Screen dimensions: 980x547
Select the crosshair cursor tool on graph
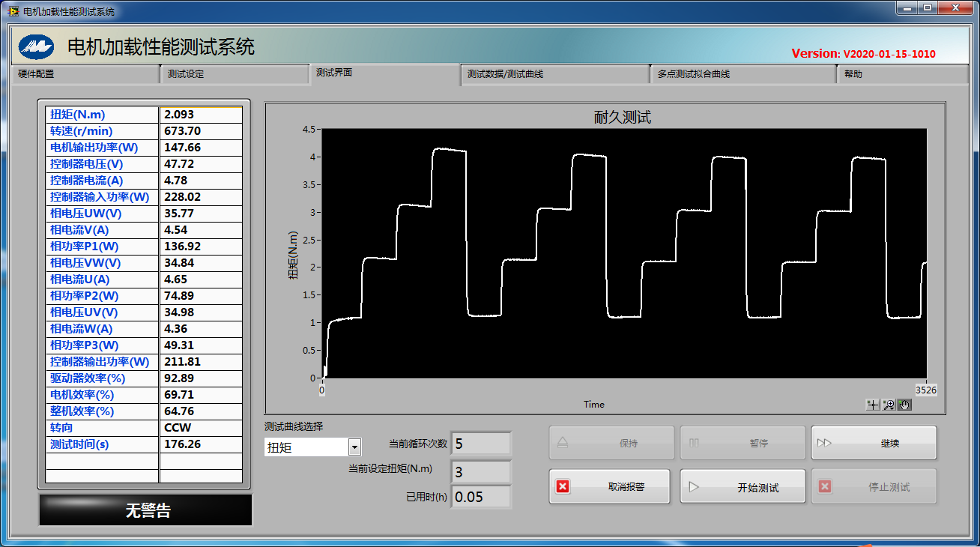[x=872, y=405]
